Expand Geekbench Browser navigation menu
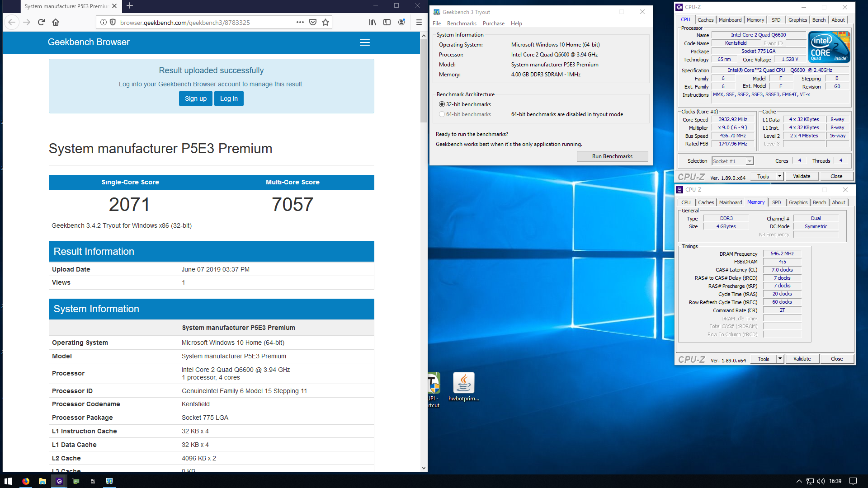The image size is (868, 488). 365,42
